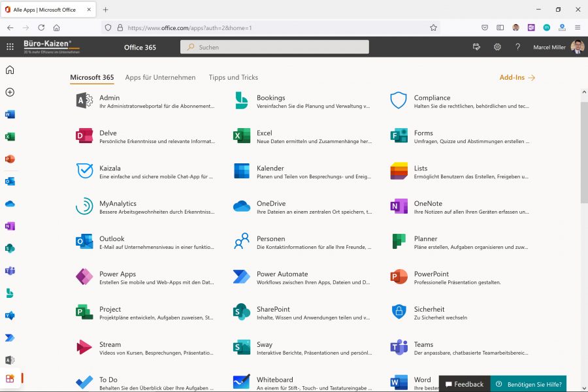This screenshot has width=588, height=392.
Task: Launch the Sway app tile
Action: (303, 348)
